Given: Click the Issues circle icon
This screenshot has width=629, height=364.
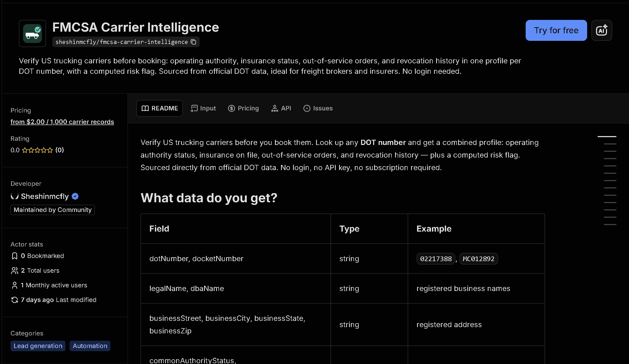Looking at the screenshot, I should click(x=307, y=108).
